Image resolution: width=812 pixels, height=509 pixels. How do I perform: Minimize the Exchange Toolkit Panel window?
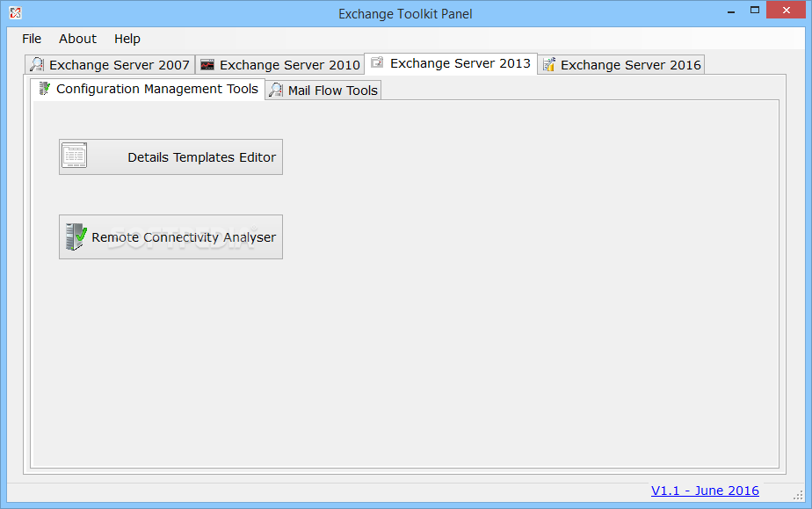click(x=731, y=11)
